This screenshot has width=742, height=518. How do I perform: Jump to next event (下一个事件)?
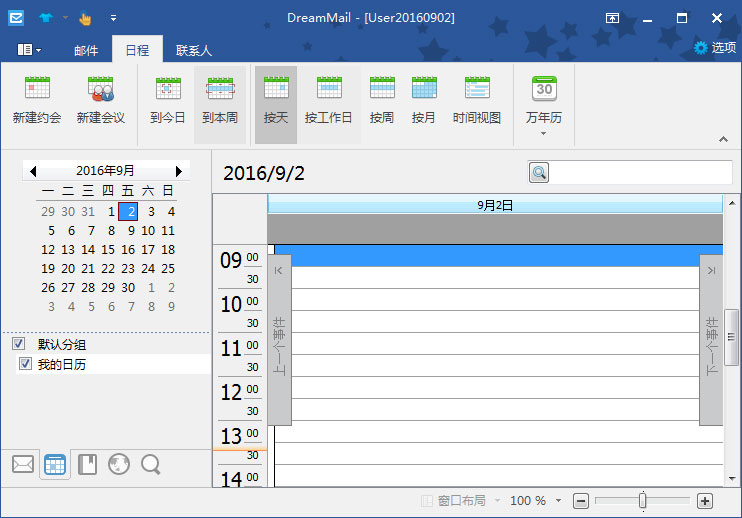click(711, 340)
